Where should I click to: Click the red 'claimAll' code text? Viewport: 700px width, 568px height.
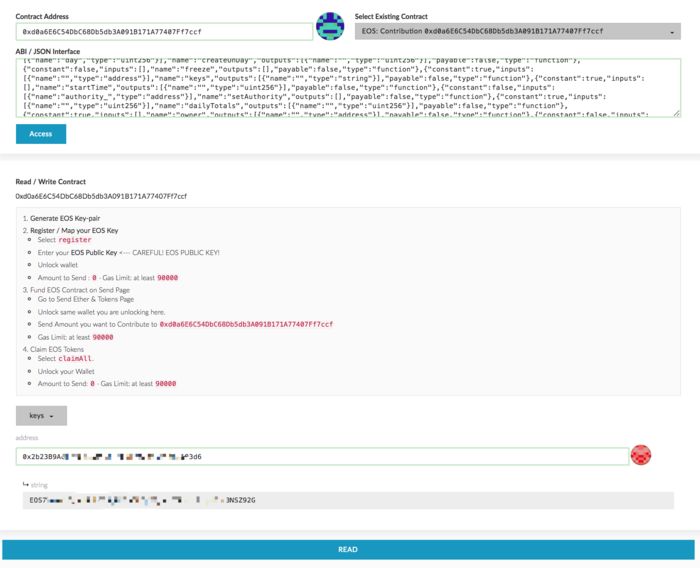point(75,359)
